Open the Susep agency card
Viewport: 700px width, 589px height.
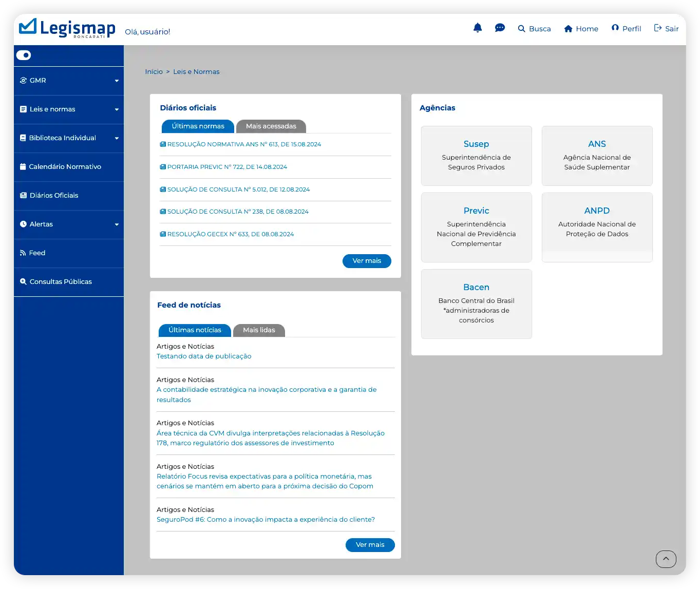pyautogui.click(x=476, y=156)
